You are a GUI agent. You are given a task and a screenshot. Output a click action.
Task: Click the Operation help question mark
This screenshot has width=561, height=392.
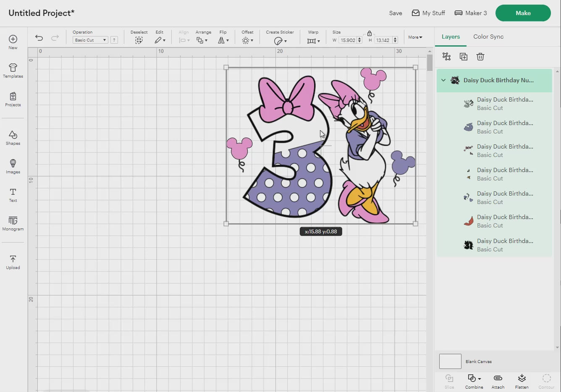click(114, 40)
